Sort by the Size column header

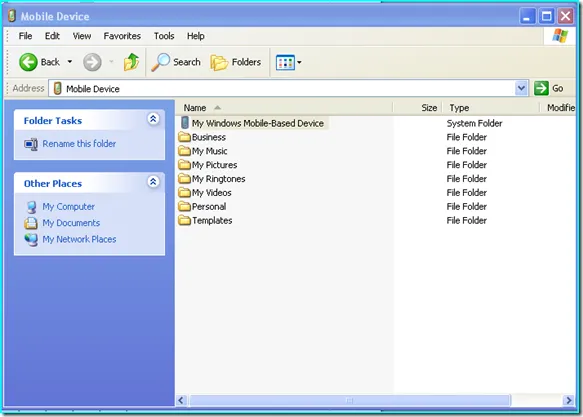(418, 108)
